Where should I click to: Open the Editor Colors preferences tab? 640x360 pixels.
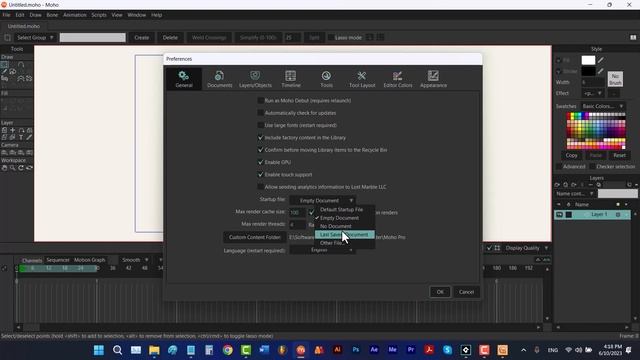398,79
